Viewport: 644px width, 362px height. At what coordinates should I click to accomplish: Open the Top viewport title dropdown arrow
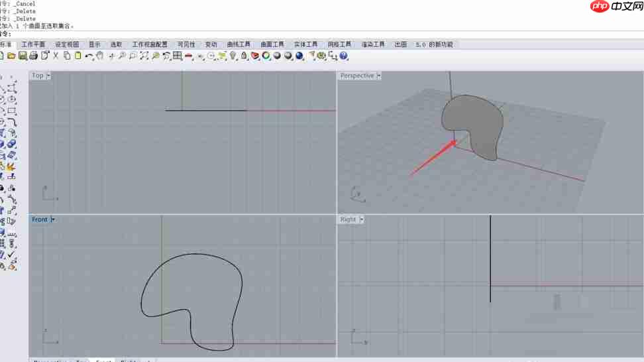click(x=48, y=76)
